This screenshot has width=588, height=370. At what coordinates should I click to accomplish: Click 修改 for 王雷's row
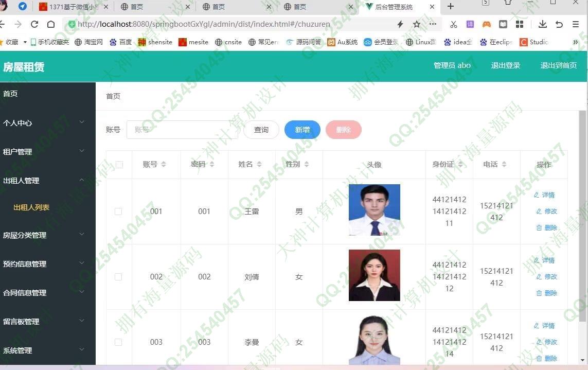point(546,212)
